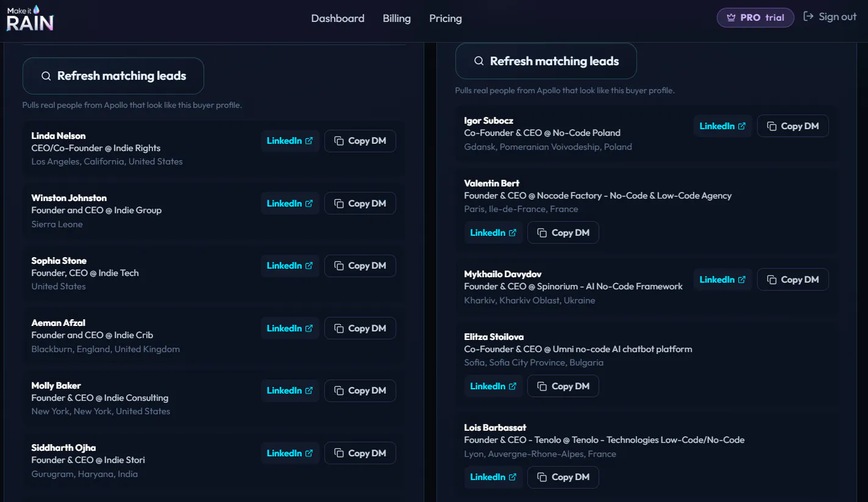Open Siddharth Ojha's LinkedIn profile
The width and height of the screenshot is (868, 502).
tap(290, 453)
